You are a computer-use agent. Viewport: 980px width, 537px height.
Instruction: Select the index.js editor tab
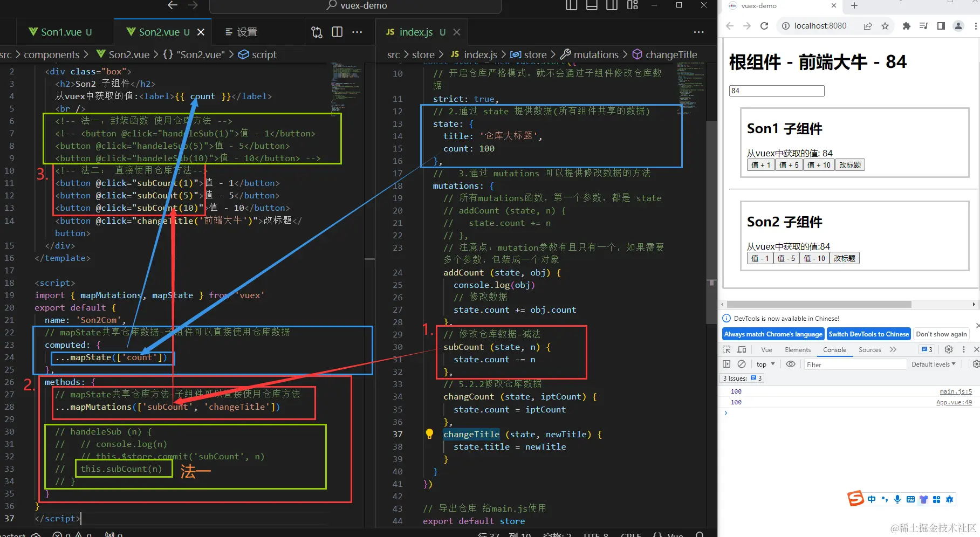click(x=415, y=32)
